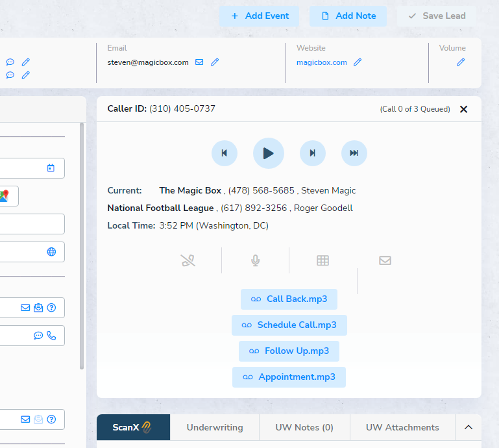Skip to the previous call in queue

click(225, 153)
